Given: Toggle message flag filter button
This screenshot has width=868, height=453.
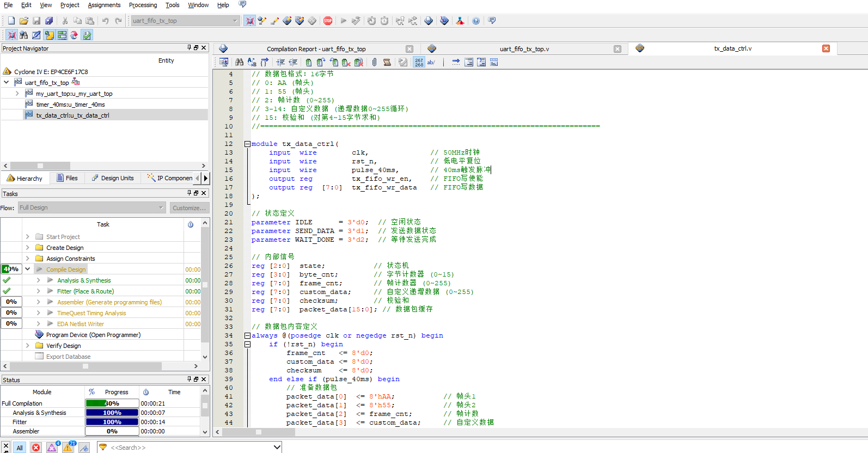Looking at the screenshot, I should (84, 448).
